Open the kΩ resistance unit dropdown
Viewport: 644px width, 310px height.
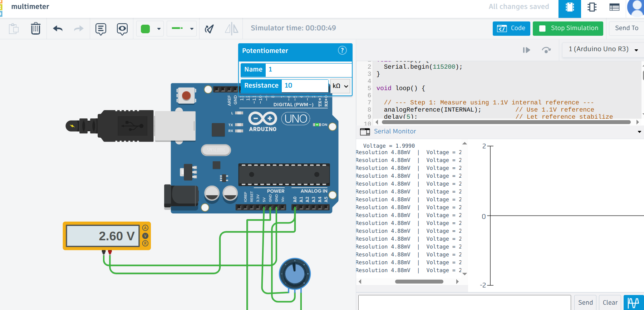tap(340, 86)
